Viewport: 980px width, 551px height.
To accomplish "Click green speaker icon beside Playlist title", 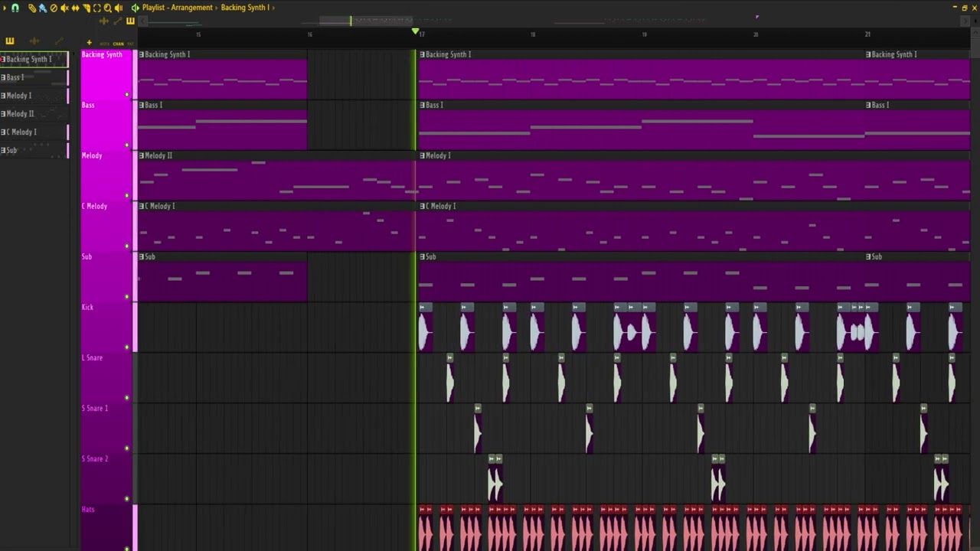I will [136, 8].
